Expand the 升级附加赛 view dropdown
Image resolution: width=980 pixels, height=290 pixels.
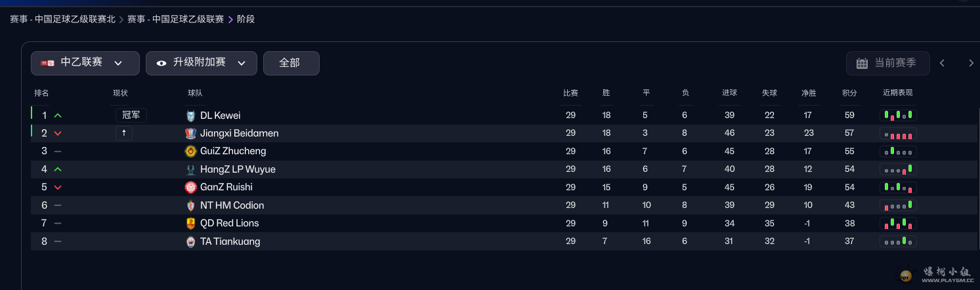201,63
